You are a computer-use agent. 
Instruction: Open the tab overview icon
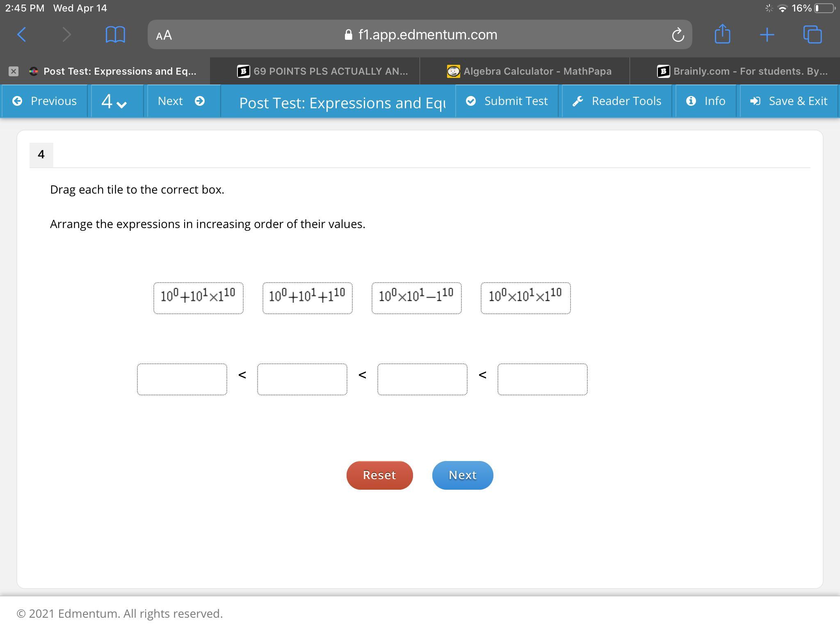coord(813,35)
